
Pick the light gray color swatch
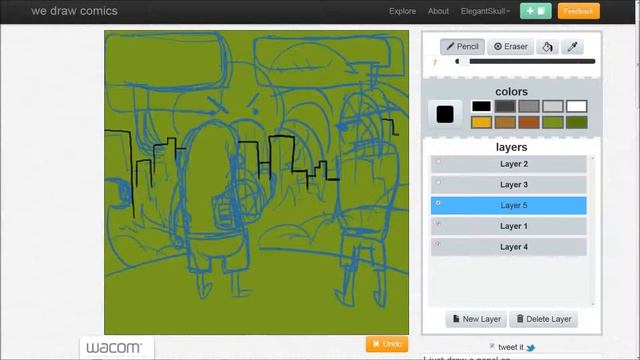point(553,106)
